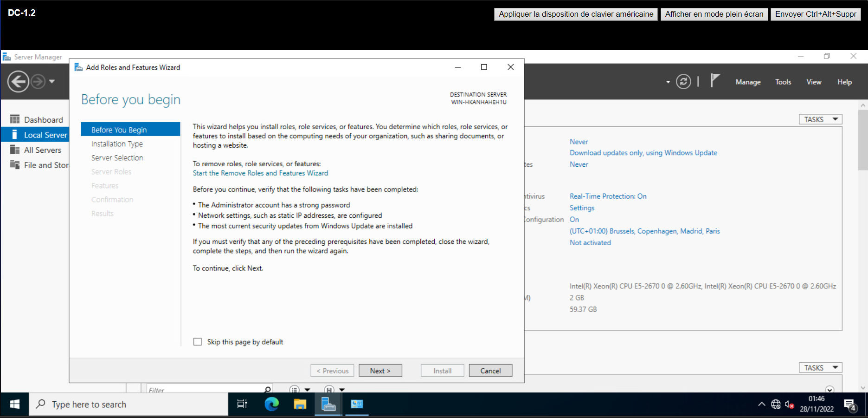Open the notifications flag in Server Manager
Screen dimensions: 868x418
(x=715, y=81)
